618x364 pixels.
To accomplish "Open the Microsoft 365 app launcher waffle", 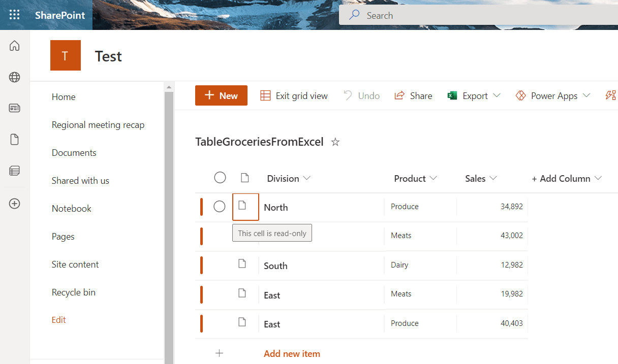I will (x=14, y=15).
